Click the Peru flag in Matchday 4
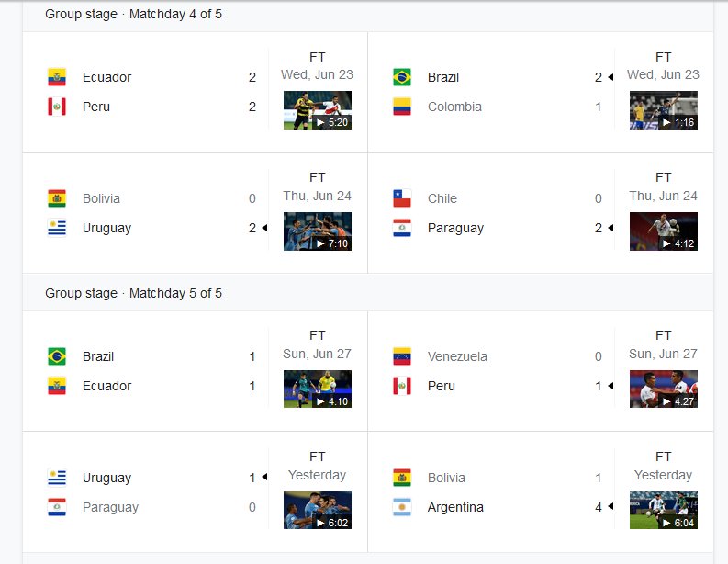Image resolution: width=728 pixels, height=564 pixels. point(57,107)
